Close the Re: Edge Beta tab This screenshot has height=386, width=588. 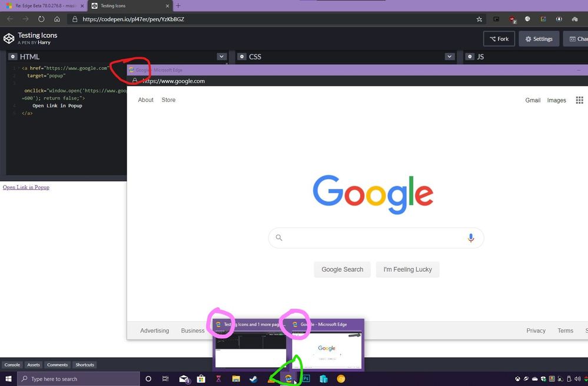pos(82,6)
